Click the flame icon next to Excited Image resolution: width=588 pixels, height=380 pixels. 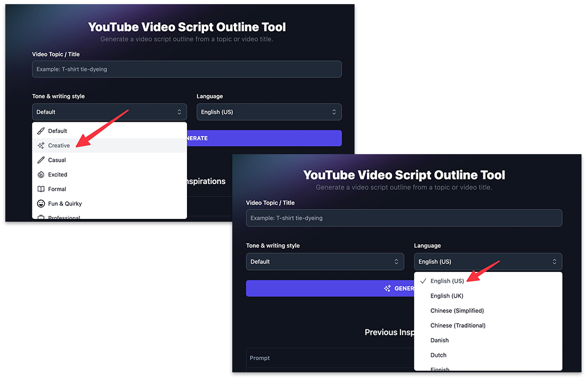(41, 174)
